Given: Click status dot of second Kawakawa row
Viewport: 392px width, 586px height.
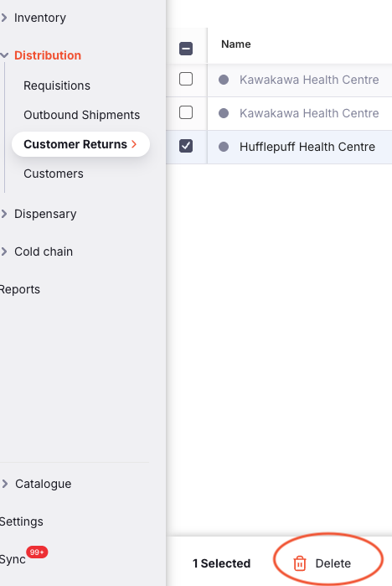Looking at the screenshot, I should [224, 113].
